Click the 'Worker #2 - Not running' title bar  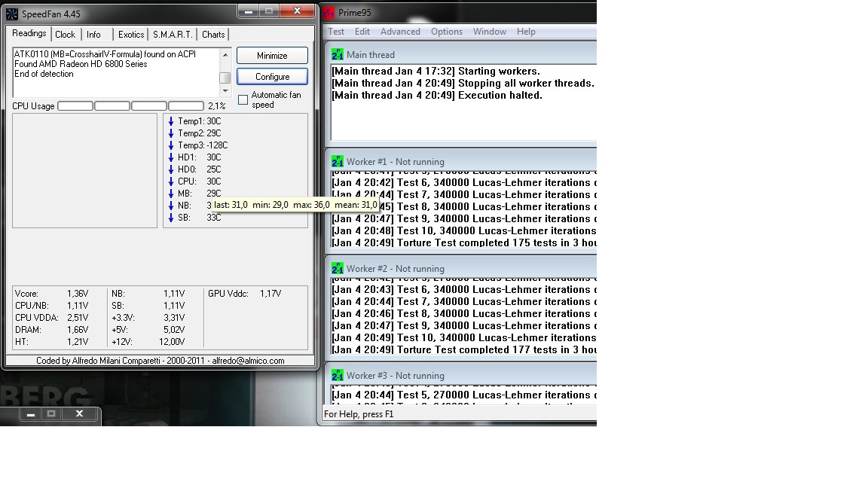(462, 268)
